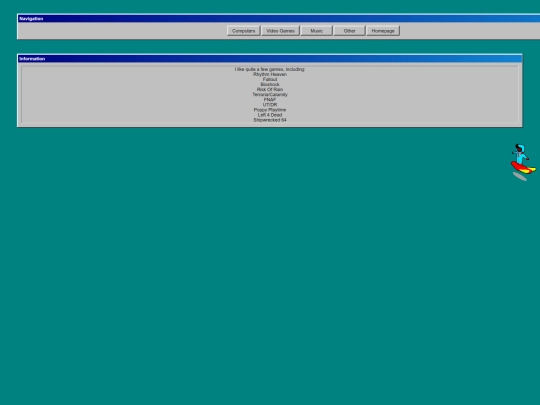Select the Other navigation button
Viewport: 540px width, 405px height.
point(349,31)
